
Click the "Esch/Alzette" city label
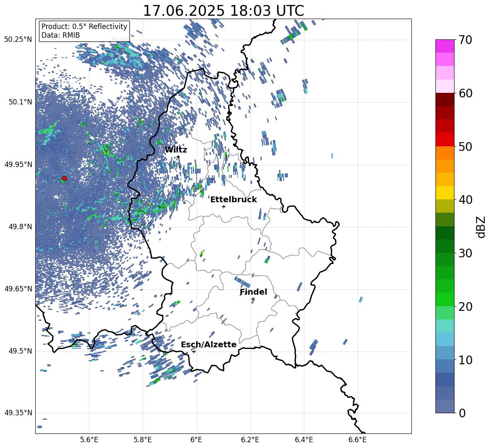pyautogui.click(x=209, y=344)
